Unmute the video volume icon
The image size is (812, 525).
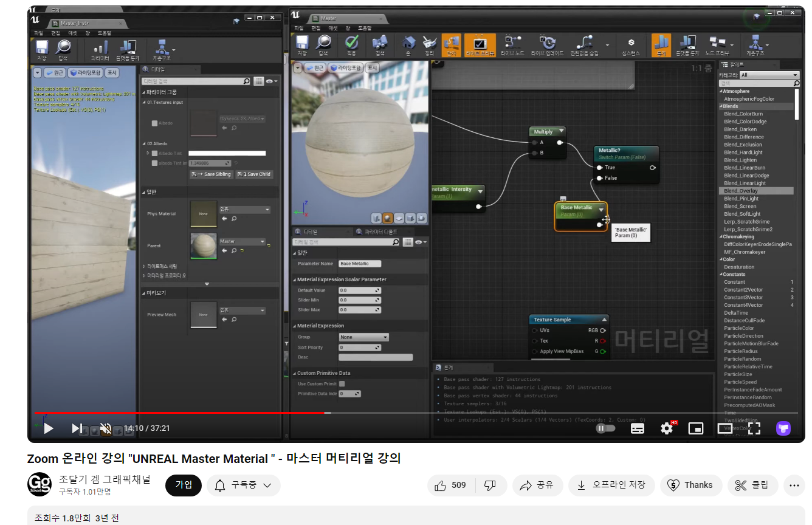(x=105, y=428)
